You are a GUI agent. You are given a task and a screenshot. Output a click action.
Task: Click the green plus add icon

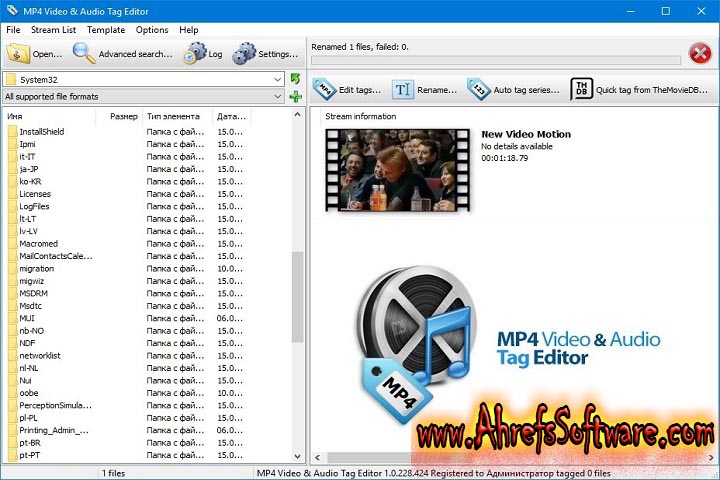click(x=295, y=96)
